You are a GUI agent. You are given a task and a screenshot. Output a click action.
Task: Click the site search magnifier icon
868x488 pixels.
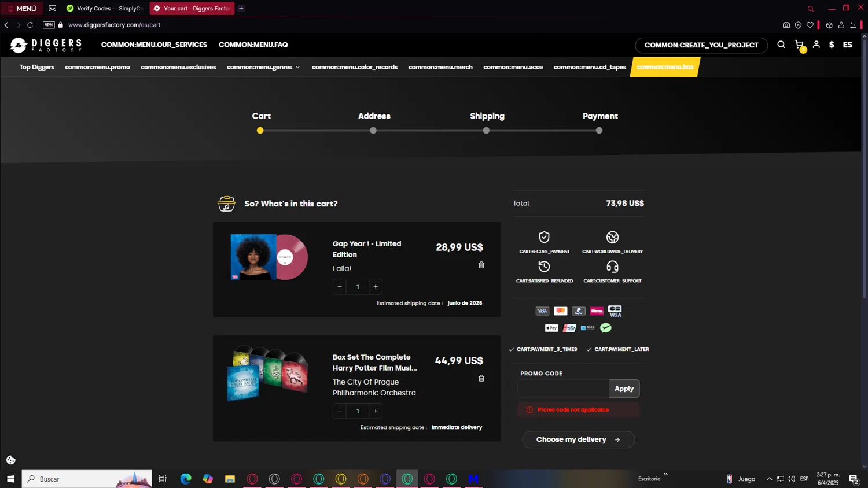781,45
